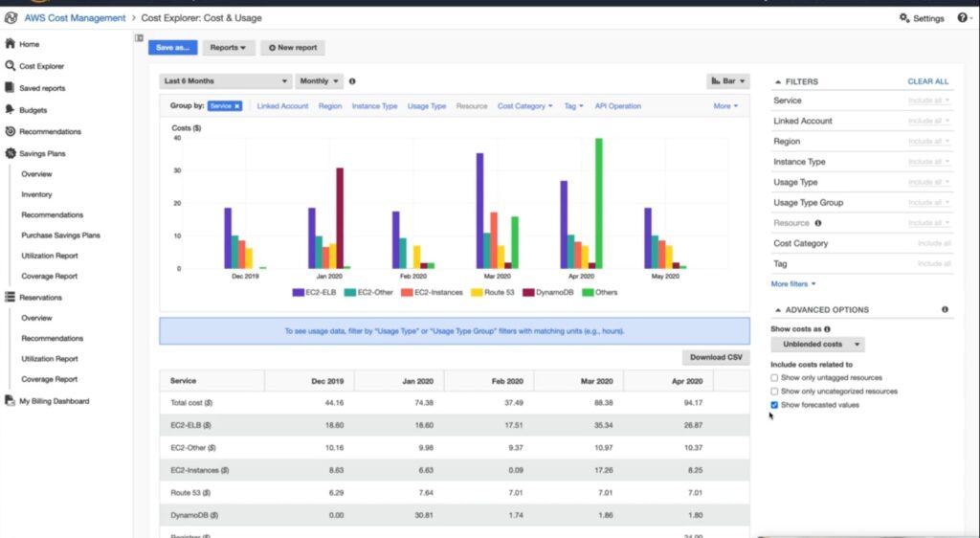980x538 pixels.
Task: Click CLEAR ALL filters link
Action: click(928, 82)
